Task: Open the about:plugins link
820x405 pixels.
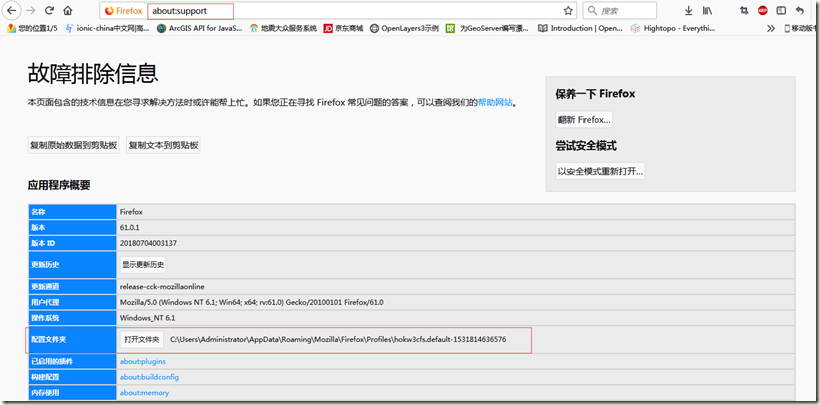Action: 143,361
